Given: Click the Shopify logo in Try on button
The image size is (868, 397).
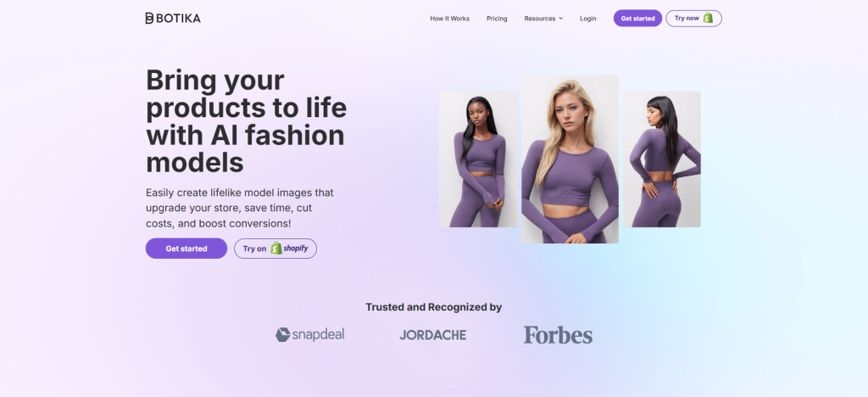Looking at the screenshot, I should coord(289,249).
